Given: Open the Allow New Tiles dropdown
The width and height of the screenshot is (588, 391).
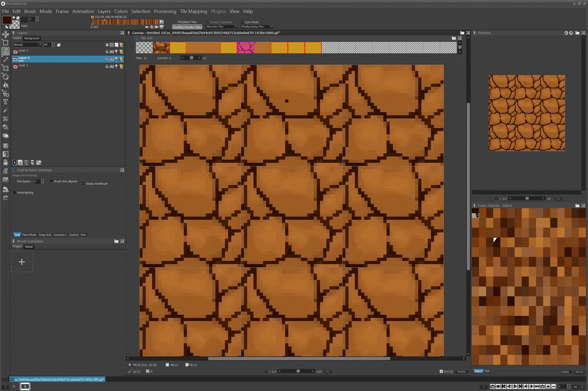Looking at the screenshot, I should [x=236, y=27].
